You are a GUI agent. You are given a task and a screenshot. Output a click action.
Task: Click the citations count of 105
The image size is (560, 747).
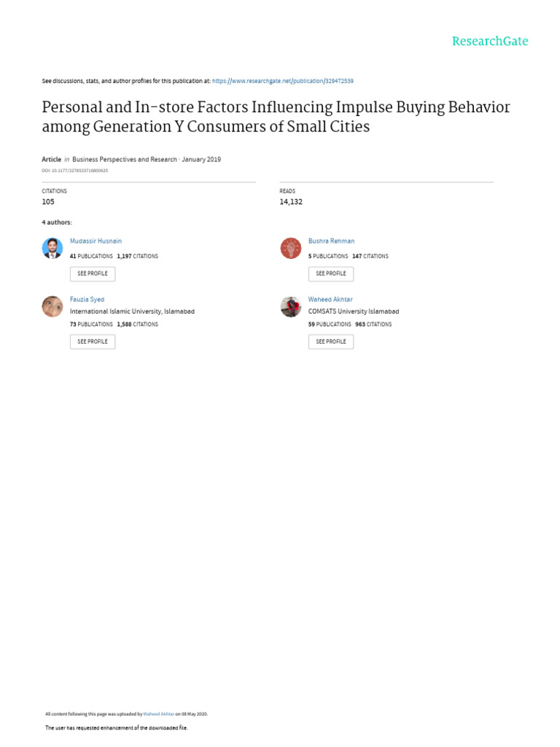click(48, 201)
